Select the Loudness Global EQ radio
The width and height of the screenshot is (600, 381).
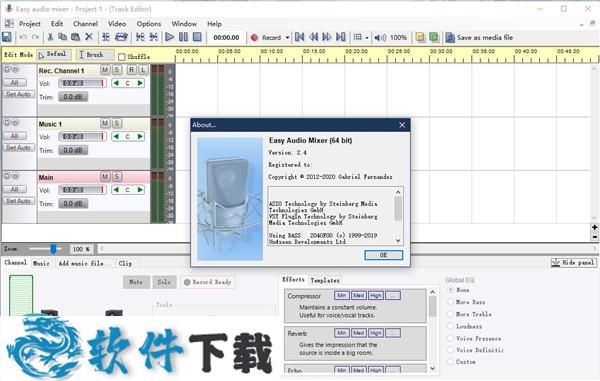(451, 326)
